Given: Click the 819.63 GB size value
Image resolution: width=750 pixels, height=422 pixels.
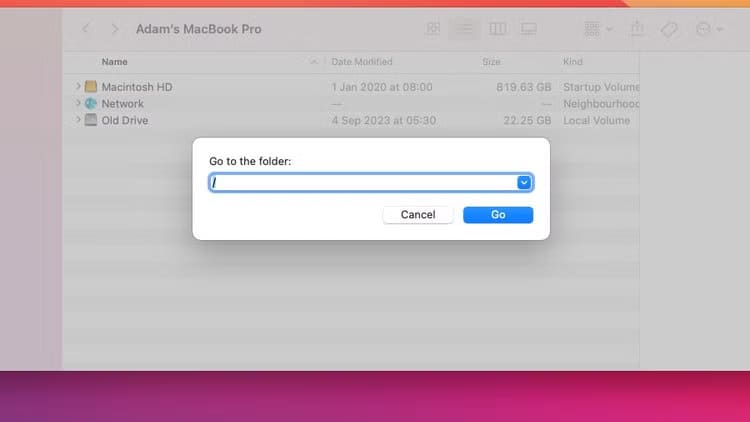Looking at the screenshot, I should click(x=524, y=87).
